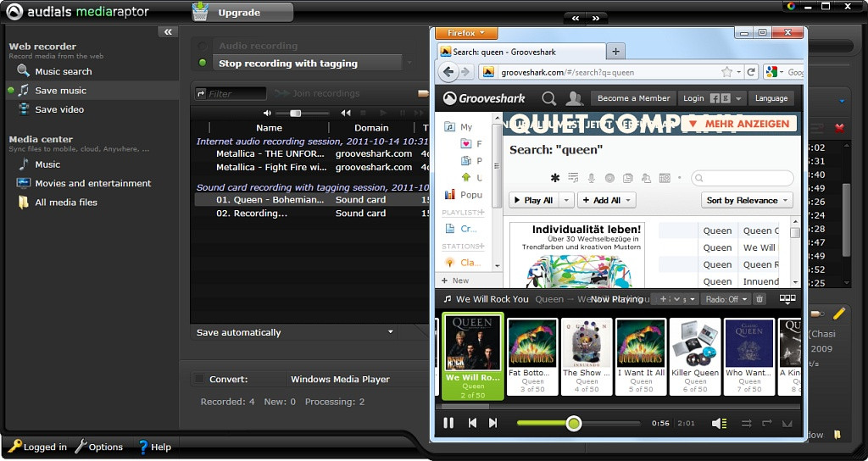Collapse the left sidebar with double-arrow button

(x=168, y=32)
